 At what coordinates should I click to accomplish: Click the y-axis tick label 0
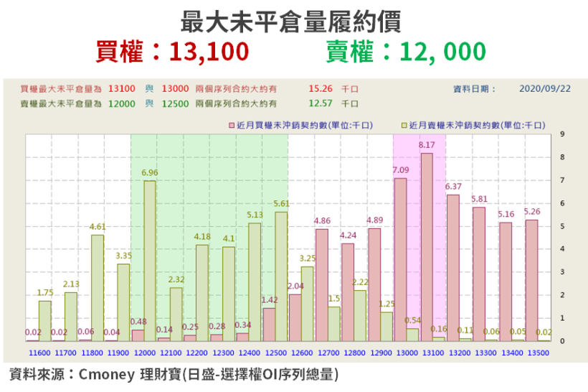pyautogui.click(x=562, y=341)
